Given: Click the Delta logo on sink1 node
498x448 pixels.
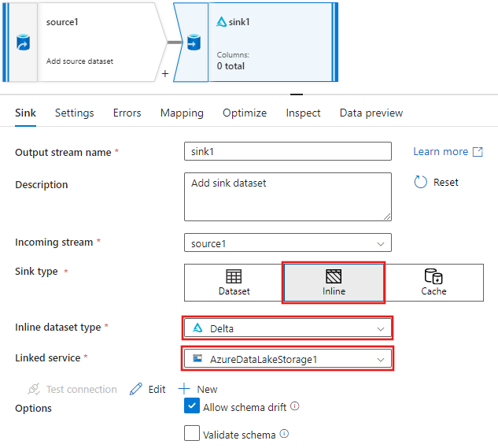Looking at the screenshot, I should pos(221,22).
